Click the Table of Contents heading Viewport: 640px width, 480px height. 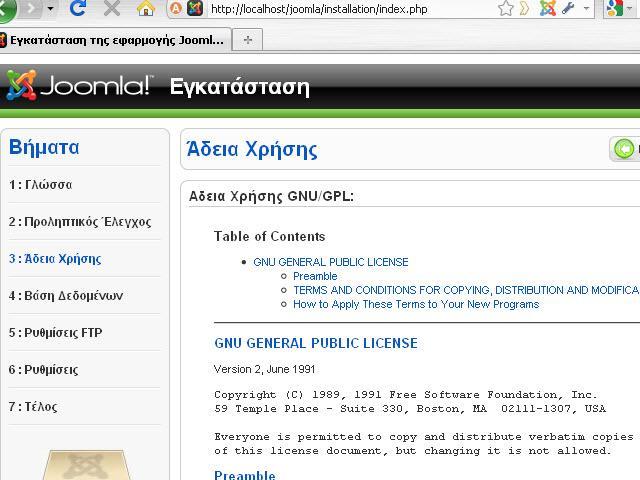tap(269, 236)
